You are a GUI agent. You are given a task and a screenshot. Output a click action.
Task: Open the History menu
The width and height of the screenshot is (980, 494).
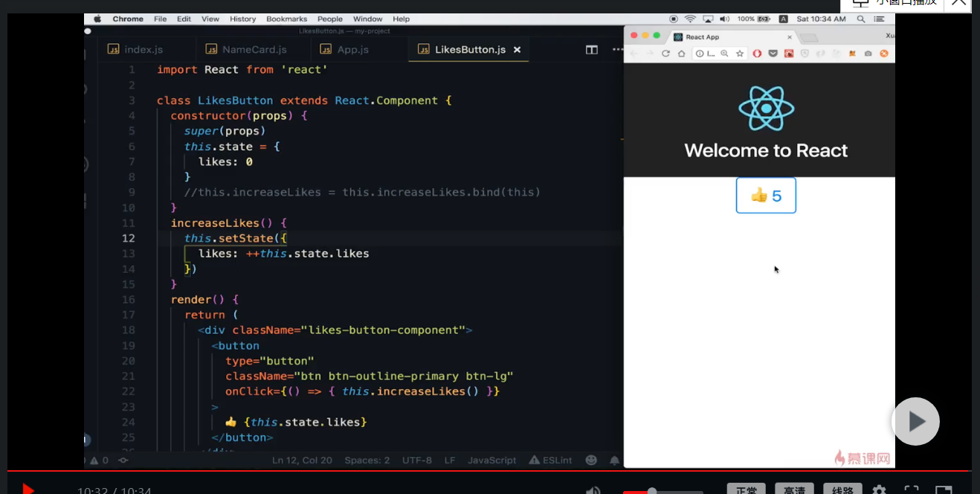242,19
